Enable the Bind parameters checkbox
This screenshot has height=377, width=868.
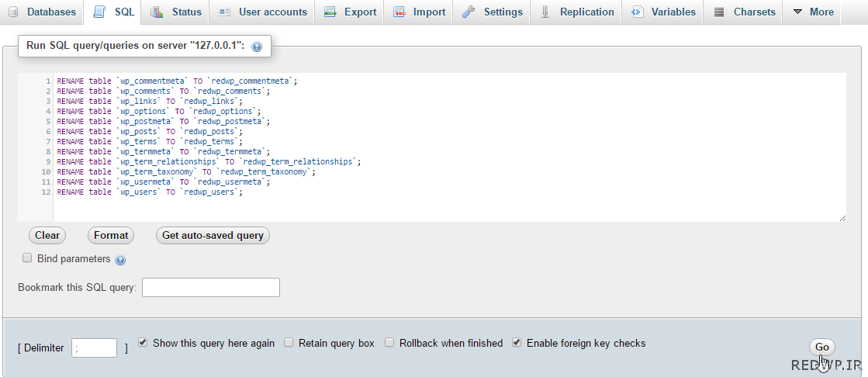pyautogui.click(x=26, y=258)
